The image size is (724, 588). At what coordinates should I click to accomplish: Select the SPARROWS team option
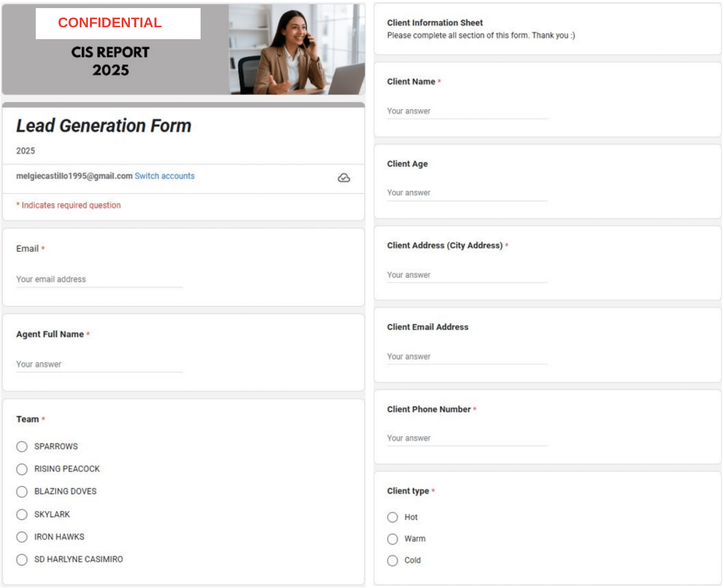click(22, 447)
